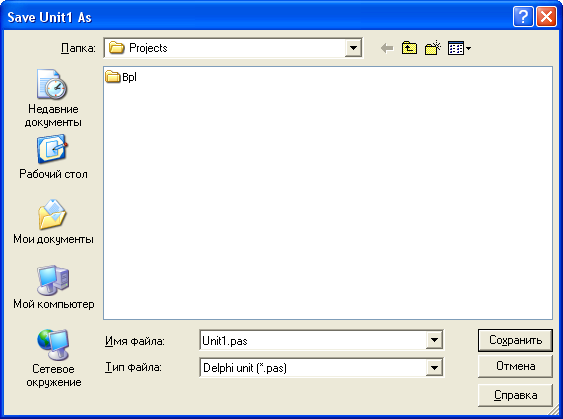The width and height of the screenshot is (563, 419).
Task: Close the Save Unit1 As dialog
Action: click(546, 17)
